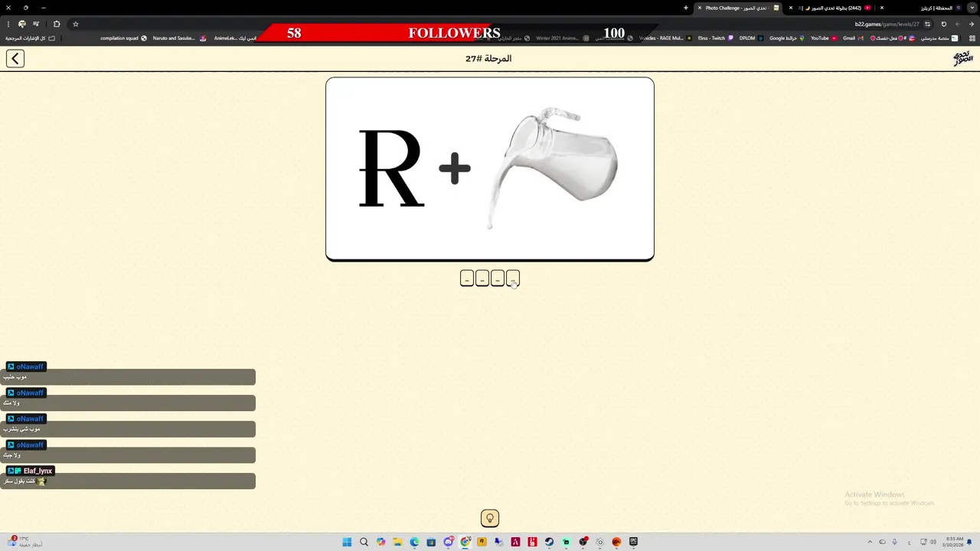The image size is (980, 551).
Task: Open site information icon in address bar
Action: (x=928, y=24)
